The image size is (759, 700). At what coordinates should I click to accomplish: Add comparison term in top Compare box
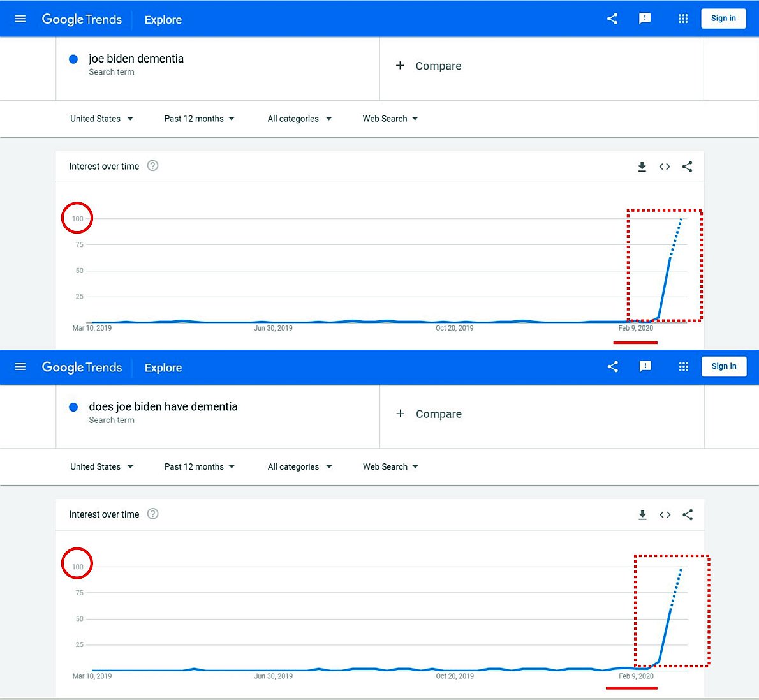(541, 68)
